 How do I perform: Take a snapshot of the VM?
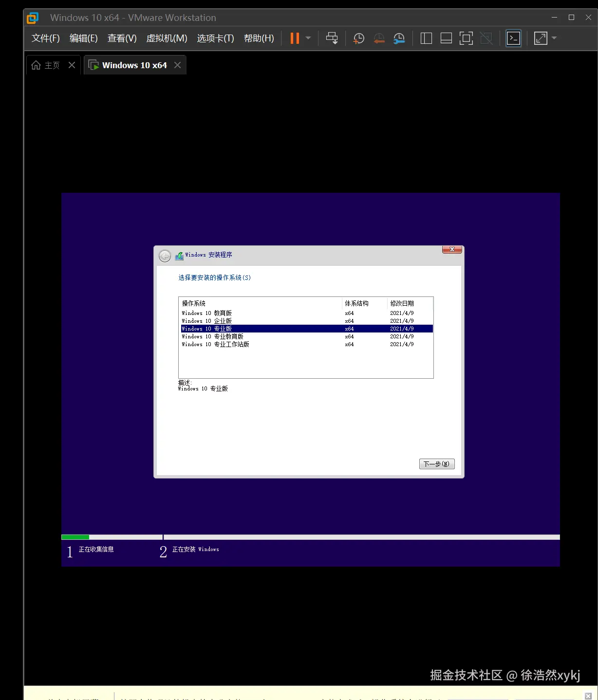tap(358, 38)
